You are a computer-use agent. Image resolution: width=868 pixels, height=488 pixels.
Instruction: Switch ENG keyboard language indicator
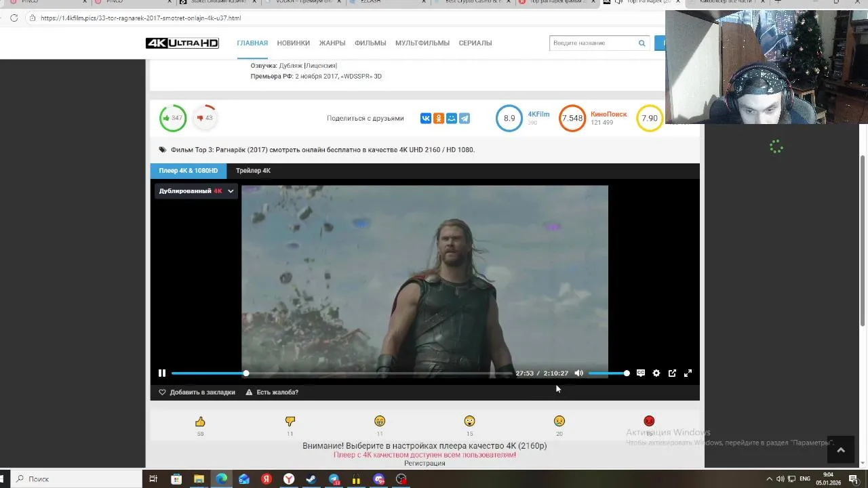pos(806,479)
